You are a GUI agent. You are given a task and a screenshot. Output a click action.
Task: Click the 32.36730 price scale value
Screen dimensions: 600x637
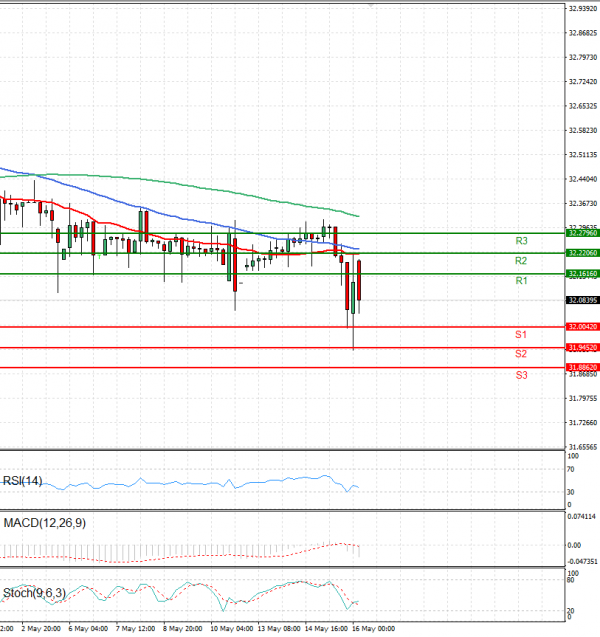[x=583, y=204]
